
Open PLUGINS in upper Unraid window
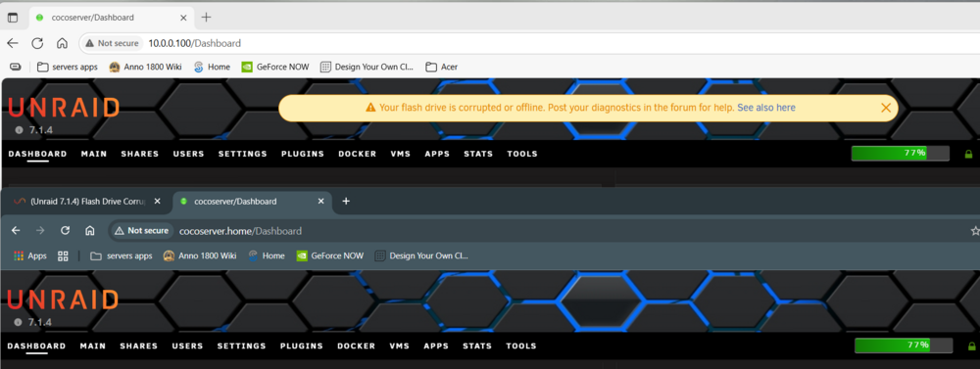coord(303,154)
